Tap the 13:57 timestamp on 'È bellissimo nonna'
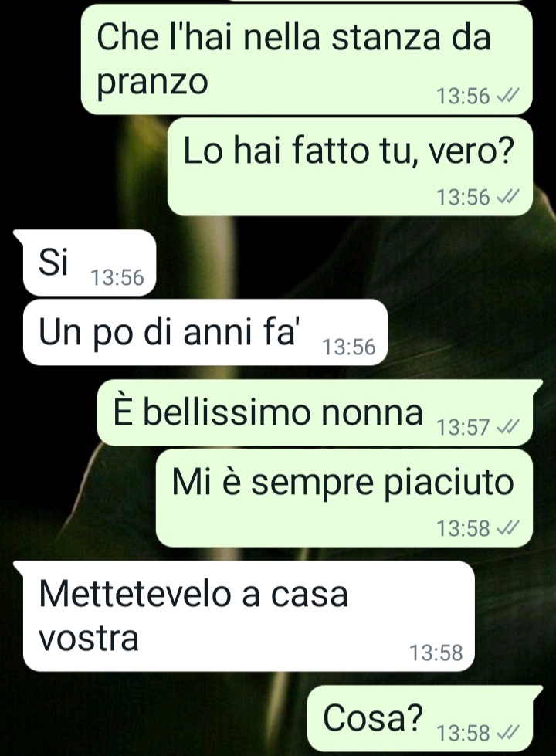 point(463,427)
